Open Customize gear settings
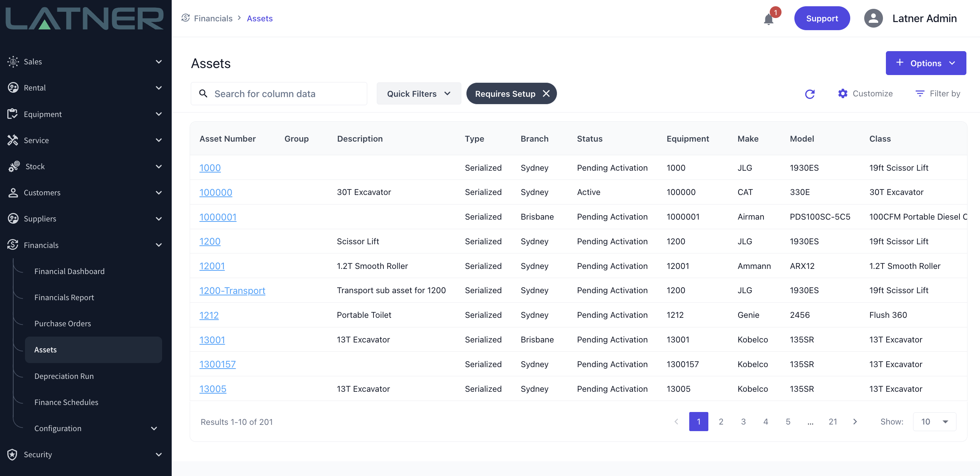The height and width of the screenshot is (476, 980). click(843, 94)
